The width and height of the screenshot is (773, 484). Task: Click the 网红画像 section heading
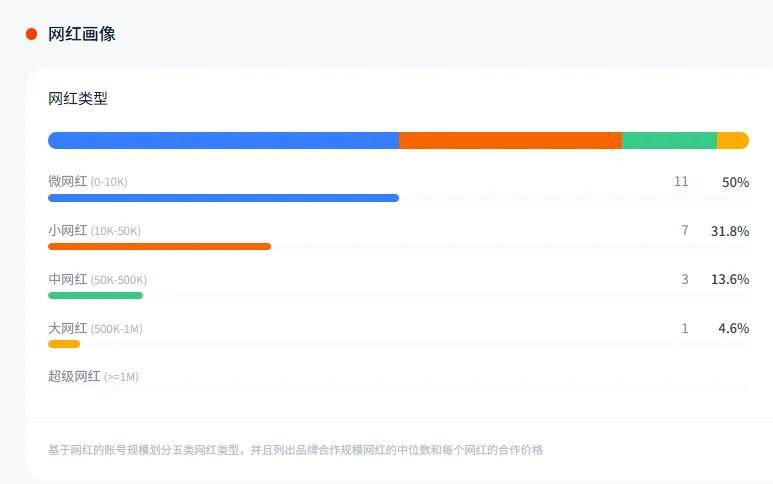pyautogui.click(x=82, y=34)
